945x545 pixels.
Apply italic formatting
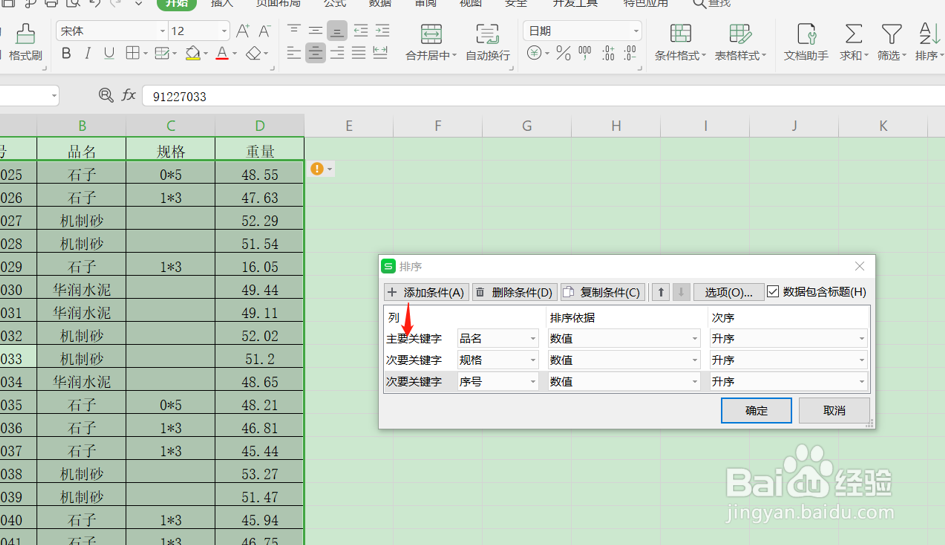(88, 54)
